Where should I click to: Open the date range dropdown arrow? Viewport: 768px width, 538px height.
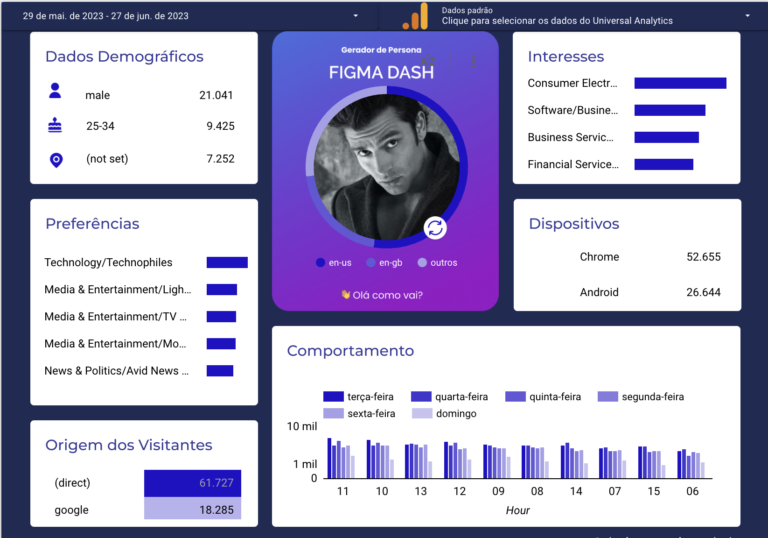(x=356, y=16)
